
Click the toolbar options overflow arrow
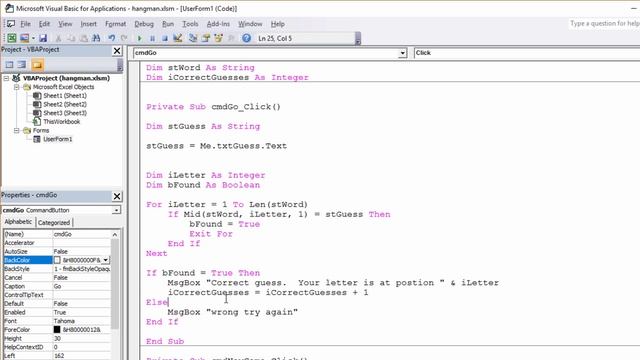tap(358, 39)
